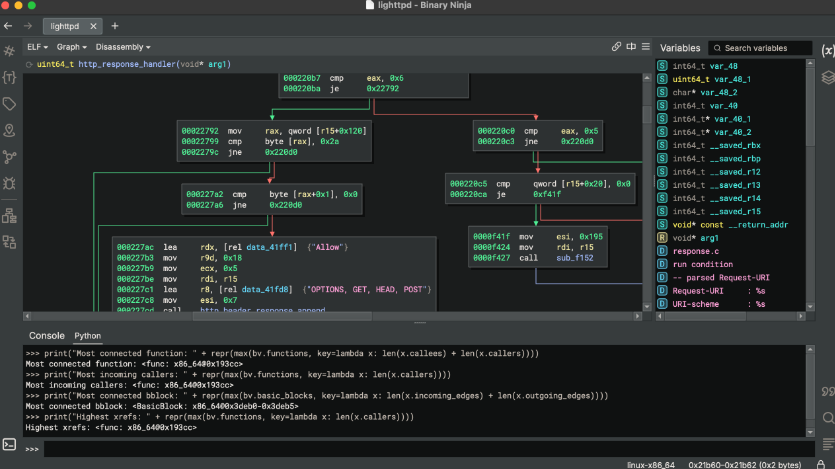This screenshot has width=835, height=469.
Task: Click the console terminal icon at bottom left
Action: coord(9,444)
